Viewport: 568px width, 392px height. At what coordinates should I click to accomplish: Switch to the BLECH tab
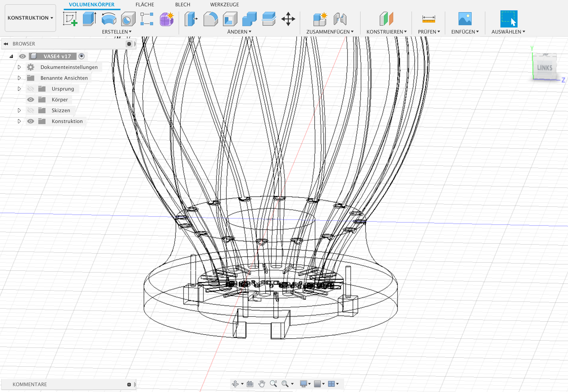[x=183, y=5]
